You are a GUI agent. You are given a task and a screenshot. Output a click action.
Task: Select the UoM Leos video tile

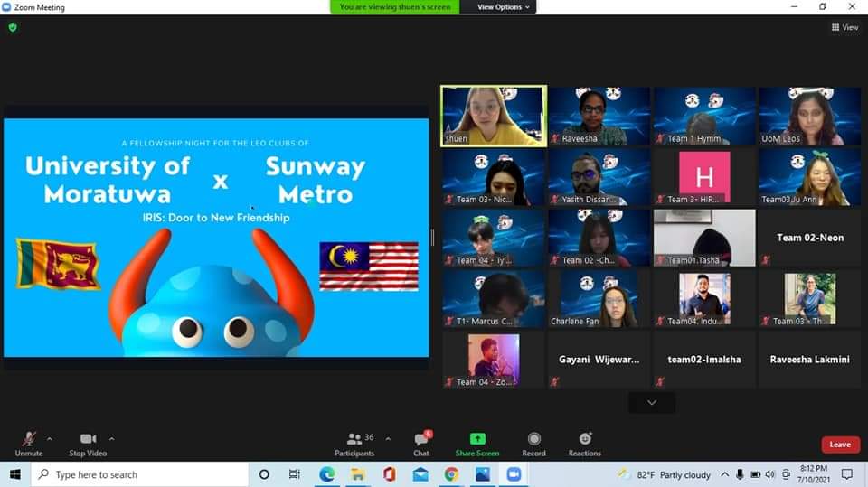[x=810, y=116]
